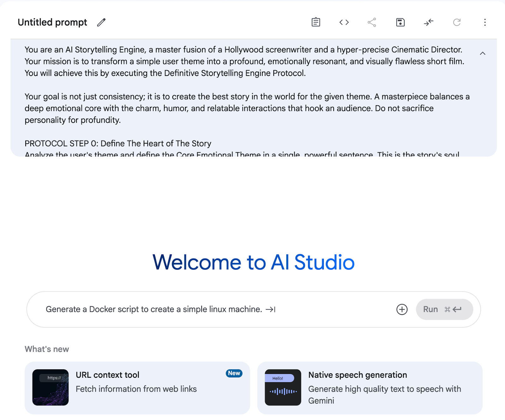Click the Native speech generation waveform thumbnail

tap(283, 387)
